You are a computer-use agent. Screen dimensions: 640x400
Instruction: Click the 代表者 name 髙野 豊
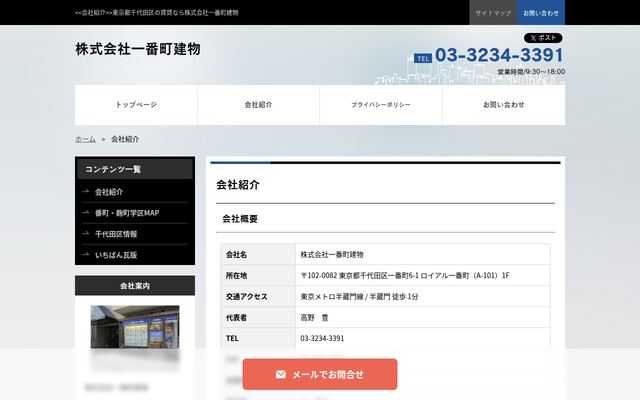click(314, 318)
